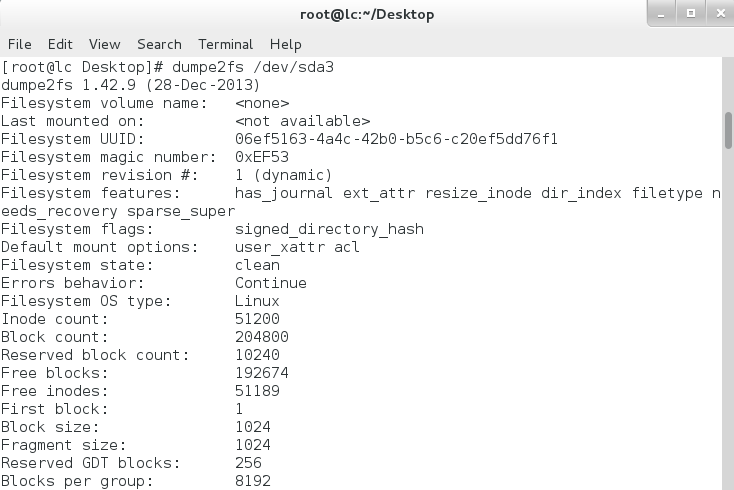Click the signed_directory_hash flag text
Viewport: 734px width, 490px height.
click(x=329, y=229)
